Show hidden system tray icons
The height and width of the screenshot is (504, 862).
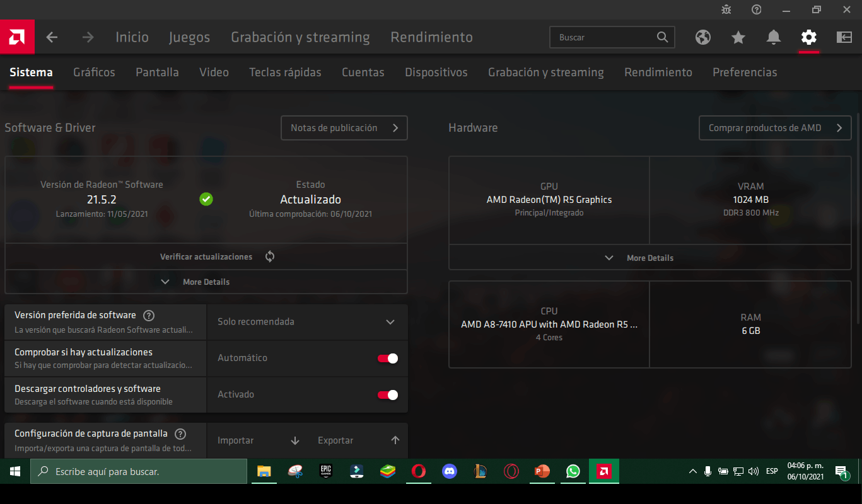coord(692,471)
